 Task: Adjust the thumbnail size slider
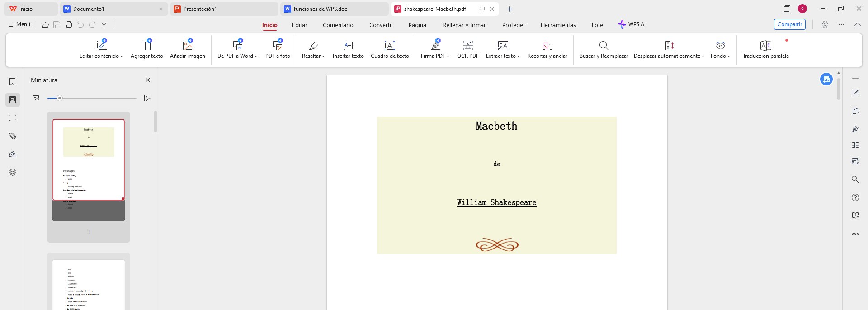click(59, 98)
